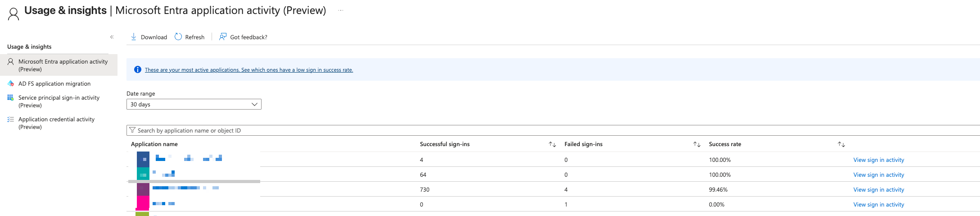The width and height of the screenshot is (980, 216).
Task: Click the teal app icon in second row
Action: [x=143, y=174]
